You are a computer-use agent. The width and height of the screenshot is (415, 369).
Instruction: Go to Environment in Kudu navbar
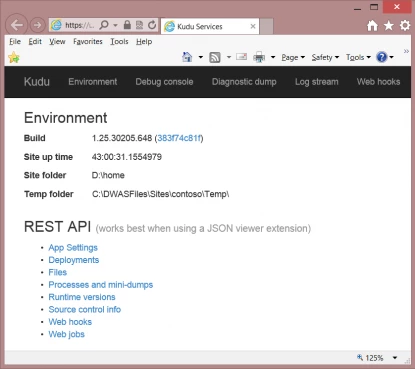93,82
